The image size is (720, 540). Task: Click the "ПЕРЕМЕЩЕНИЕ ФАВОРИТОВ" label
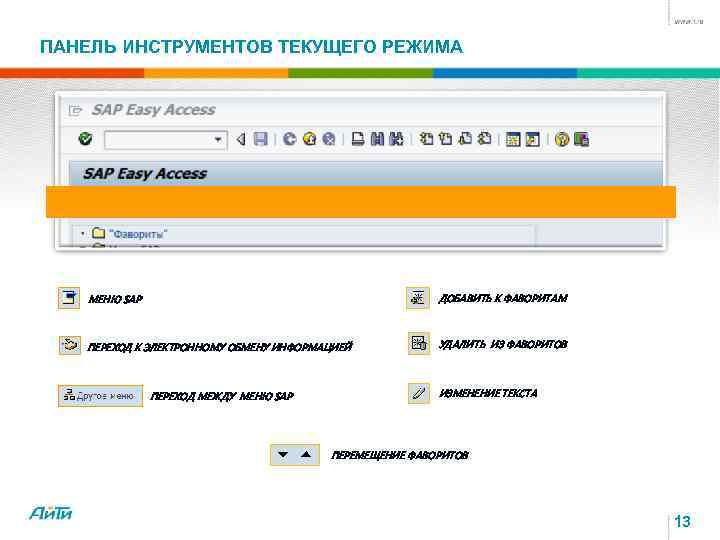(400, 455)
